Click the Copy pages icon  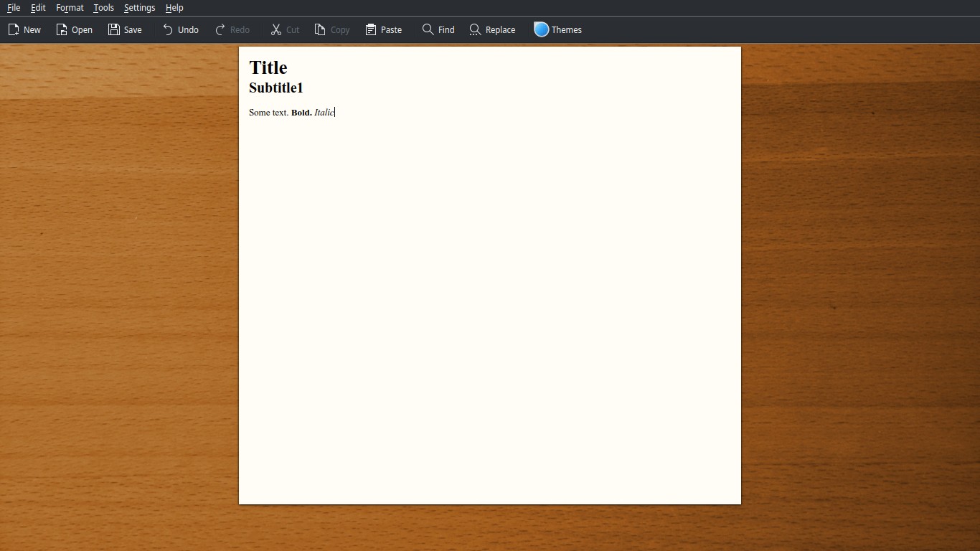coord(321,29)
